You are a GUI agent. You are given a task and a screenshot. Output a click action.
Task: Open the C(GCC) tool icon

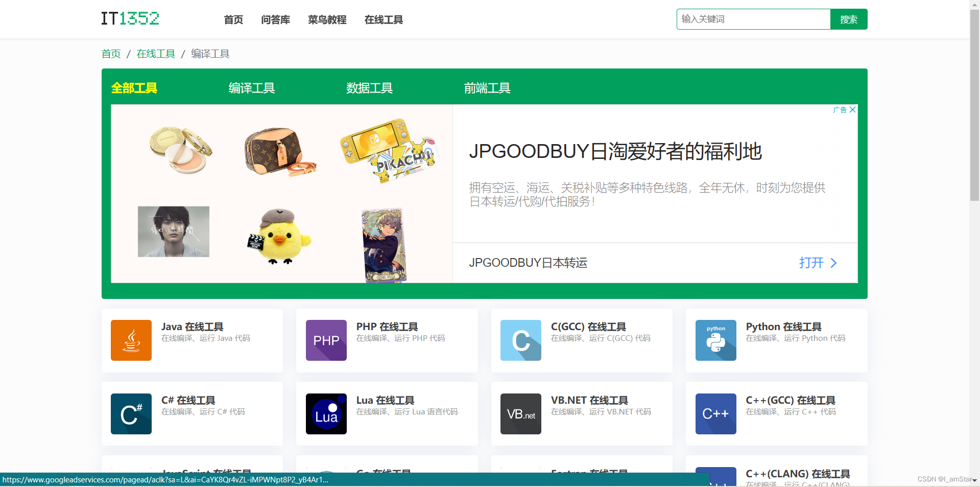pos(521,340)
